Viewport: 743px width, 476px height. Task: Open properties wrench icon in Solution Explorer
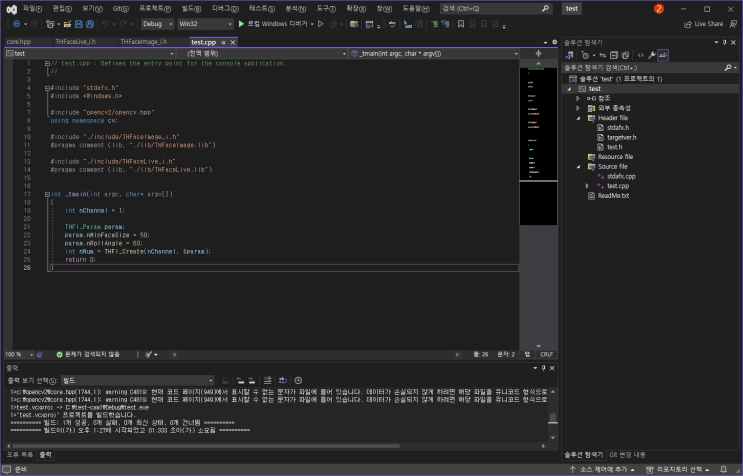(x=652, y=54)
